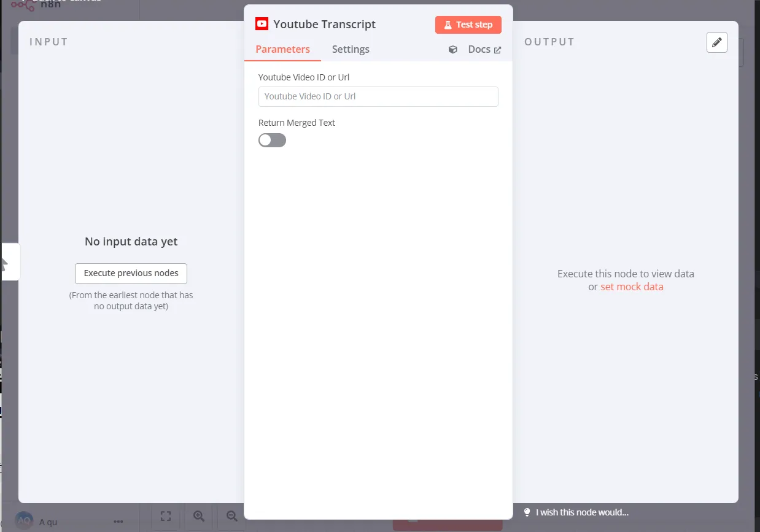This screenshot has width=760, height=532.
Task: Click the INPUT panel heading
Action: coord(48,42)
